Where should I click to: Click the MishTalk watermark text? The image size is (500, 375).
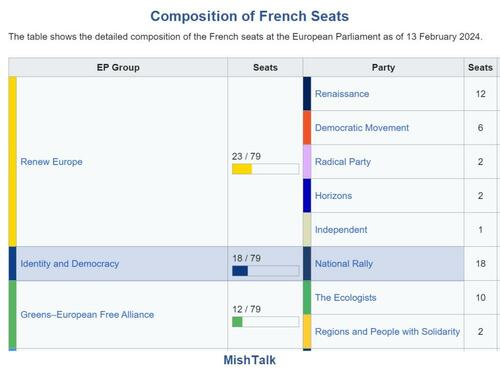click(x=250, y=360)
